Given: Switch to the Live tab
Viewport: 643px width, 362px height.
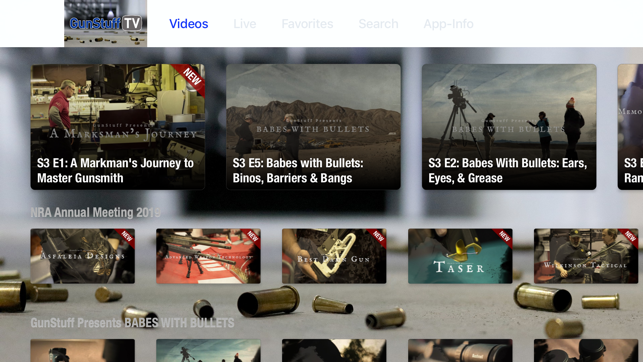Looking at the screenshot, I should pyautogui.click(x=244, y=24).
